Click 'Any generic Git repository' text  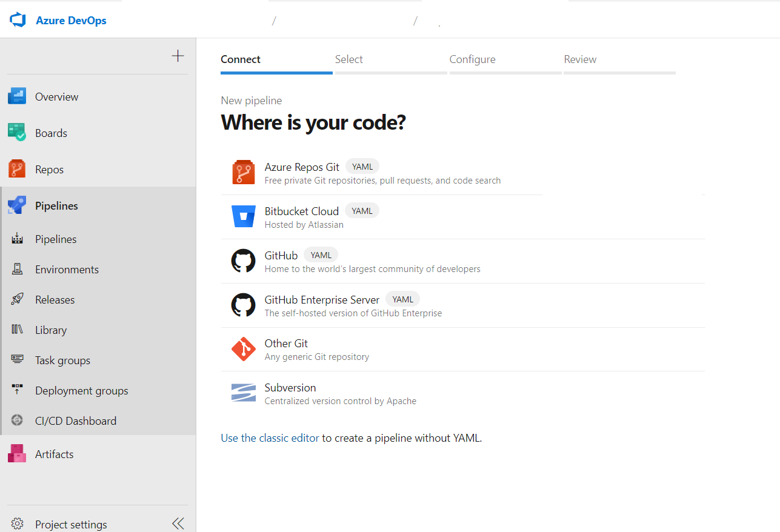(317, 357)
